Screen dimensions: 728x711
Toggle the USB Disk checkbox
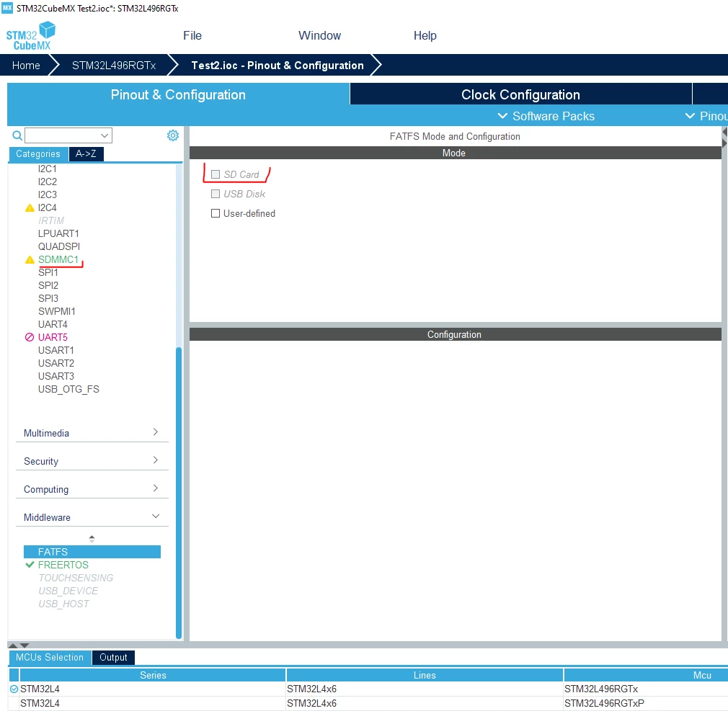[216, 194]
